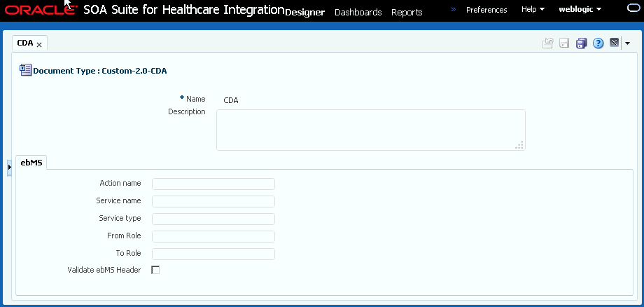This screenshot has height=307, width=644.
Task: Expand the collapsed left side panel
Action: [9, 168]
